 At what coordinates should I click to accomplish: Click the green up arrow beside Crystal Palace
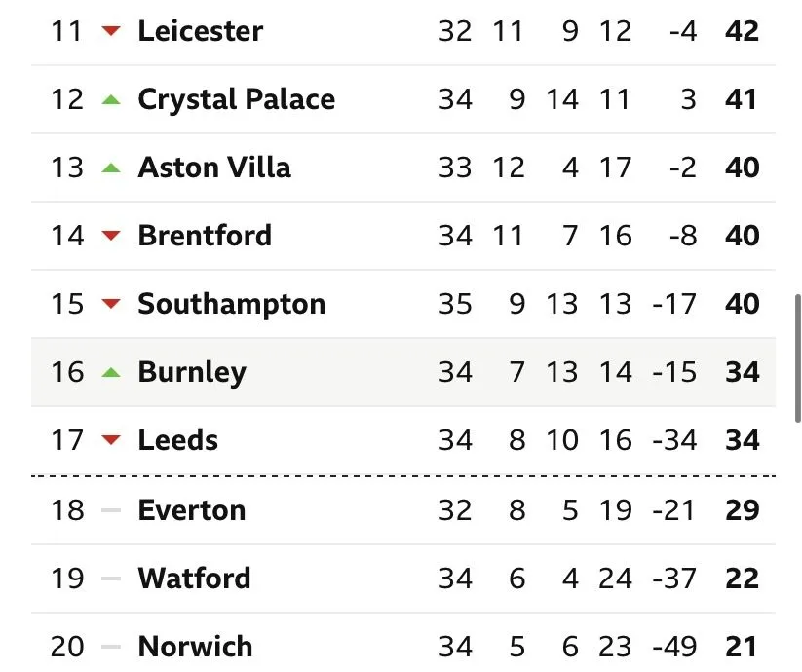click(111, 99)
